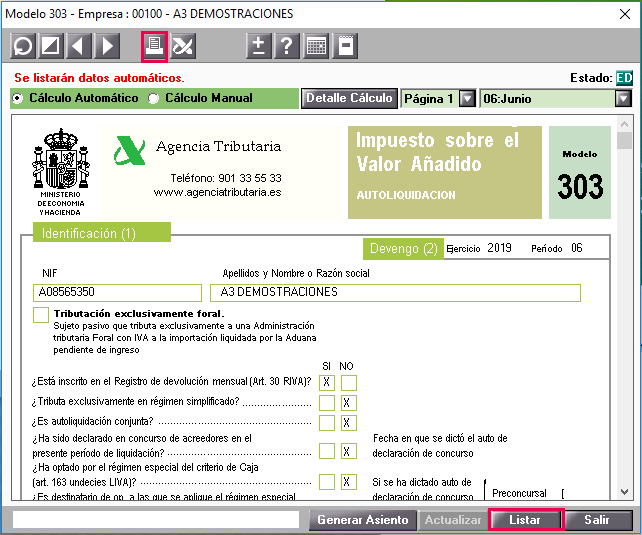Viewport: 642px width, 535px height.
Task: Click the Identificación (1) section header
Action: click(102, 233)
